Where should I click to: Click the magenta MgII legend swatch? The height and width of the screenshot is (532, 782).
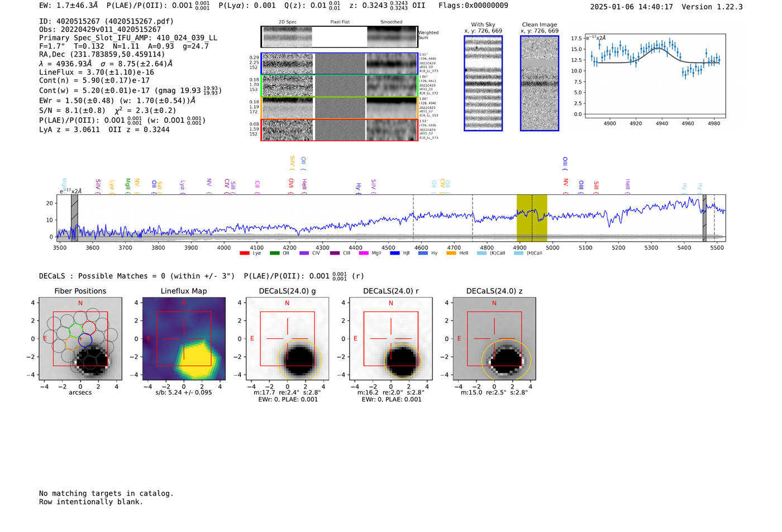pyautogui.click(x=364, y=253)
